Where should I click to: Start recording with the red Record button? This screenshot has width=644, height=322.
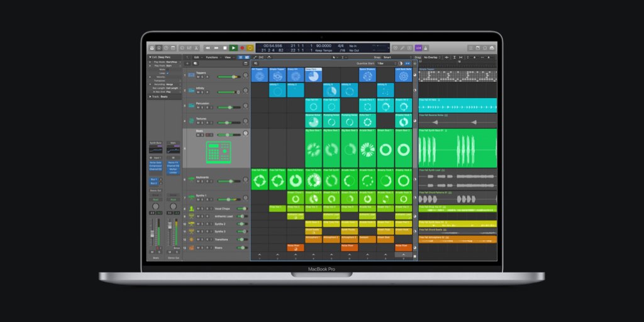point(242,48)
